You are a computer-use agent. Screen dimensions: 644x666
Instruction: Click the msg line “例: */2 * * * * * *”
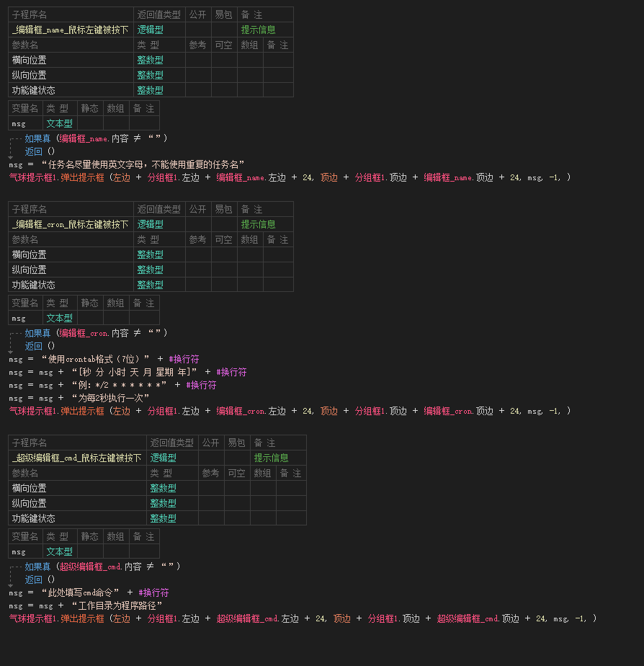pyautogui.click(x=112, y=385)
